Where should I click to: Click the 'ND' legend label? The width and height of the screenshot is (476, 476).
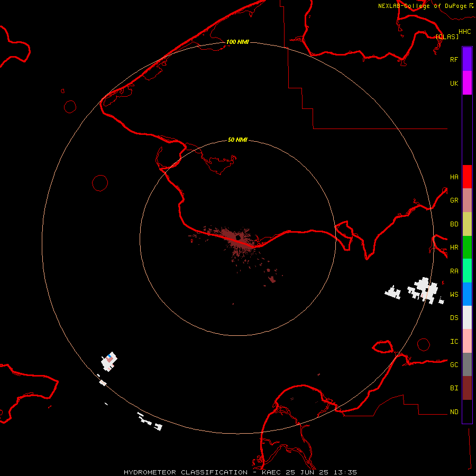pyautogui.click(x=454, y=412)
